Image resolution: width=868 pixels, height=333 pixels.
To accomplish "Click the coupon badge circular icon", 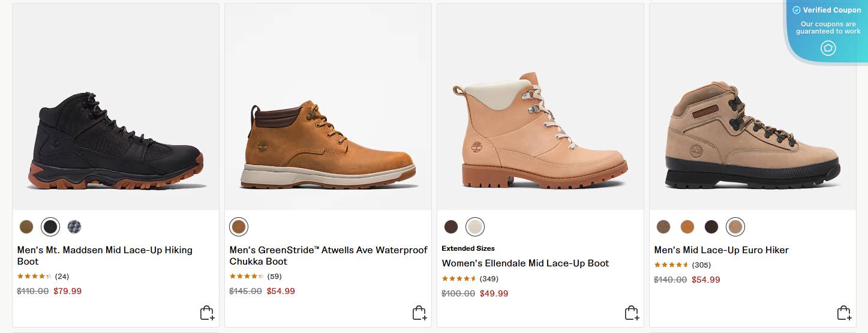I will 828,48.
